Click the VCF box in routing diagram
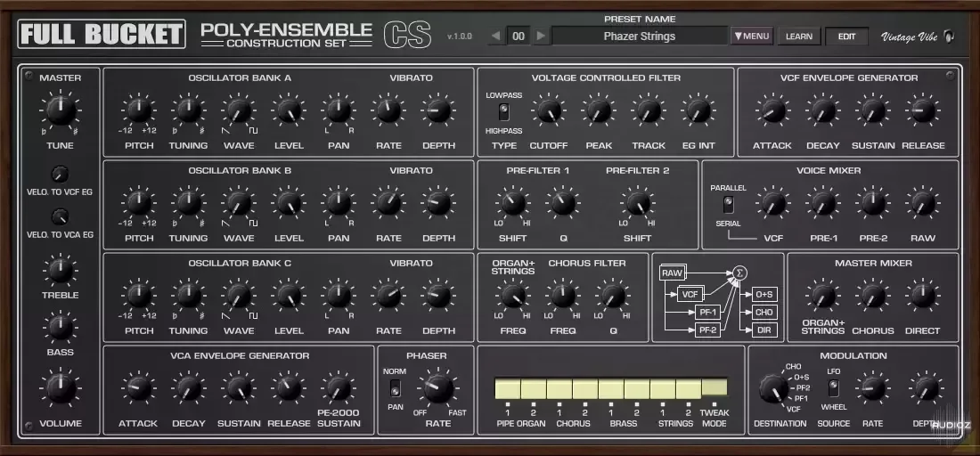 (x=690, y=294)
